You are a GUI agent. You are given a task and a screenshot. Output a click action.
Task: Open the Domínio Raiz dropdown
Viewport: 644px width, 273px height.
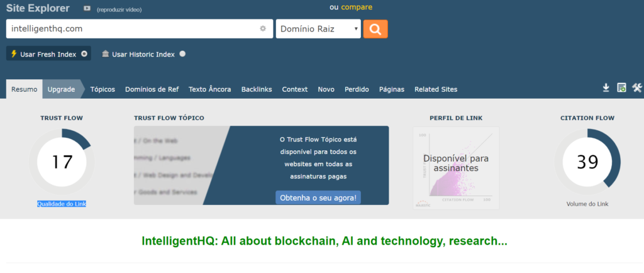pos(318,29)
